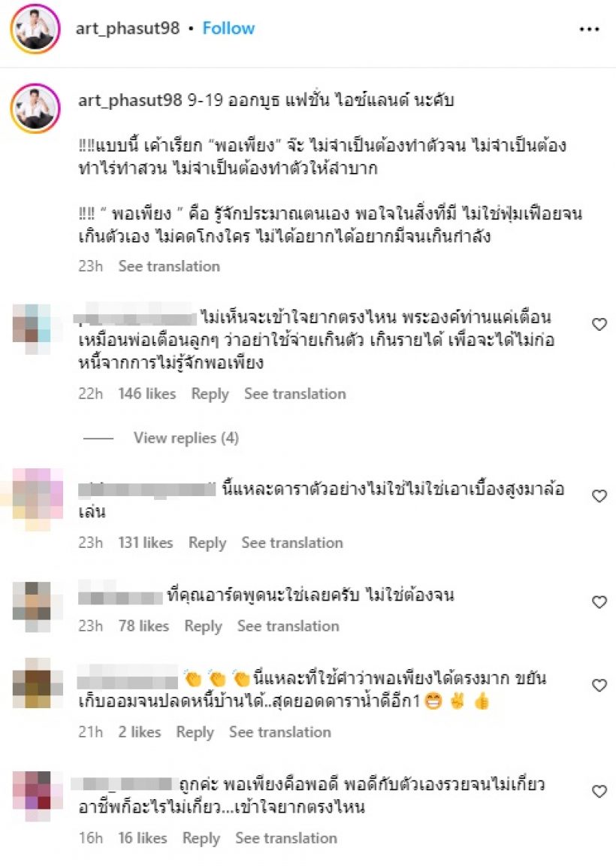The image size is (616, 866).
Task: Tap the heart on the 2 likes comment
Action: click(x=599, y=686)
